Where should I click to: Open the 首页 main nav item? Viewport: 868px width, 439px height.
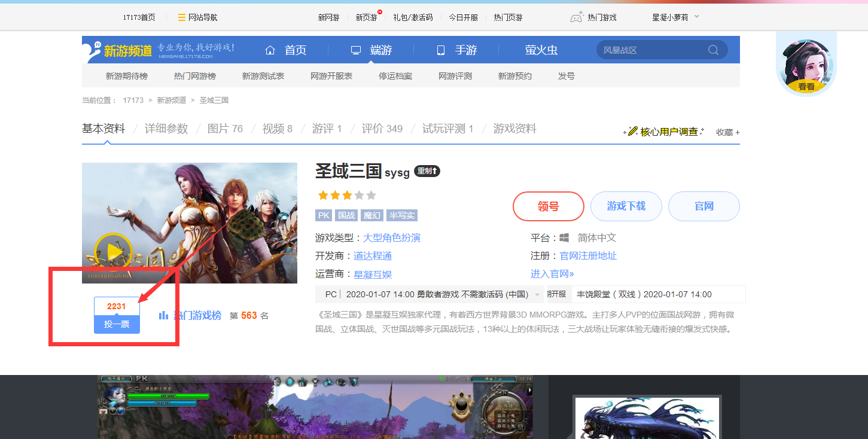[x=296, y=50]
